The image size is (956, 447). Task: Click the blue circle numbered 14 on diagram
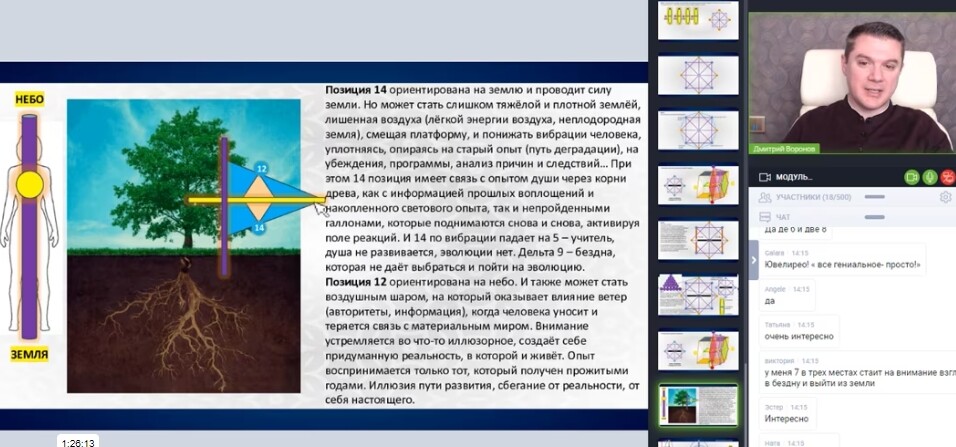pyautogui.click(x=259, y=227)
